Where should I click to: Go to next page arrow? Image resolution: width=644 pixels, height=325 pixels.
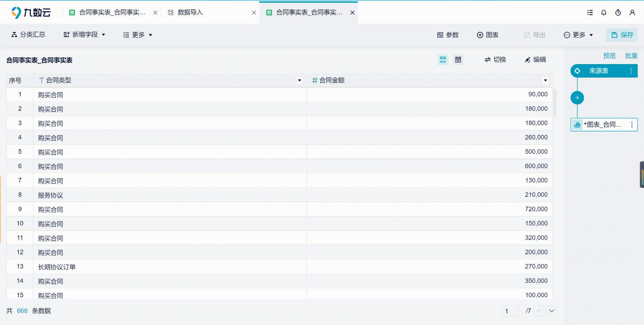(551, 311)
